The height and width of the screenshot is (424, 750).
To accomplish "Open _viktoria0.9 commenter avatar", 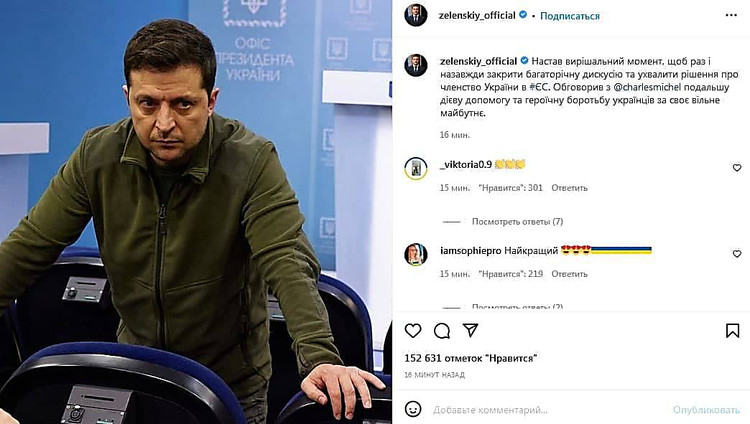I will (x=416, y=168).
